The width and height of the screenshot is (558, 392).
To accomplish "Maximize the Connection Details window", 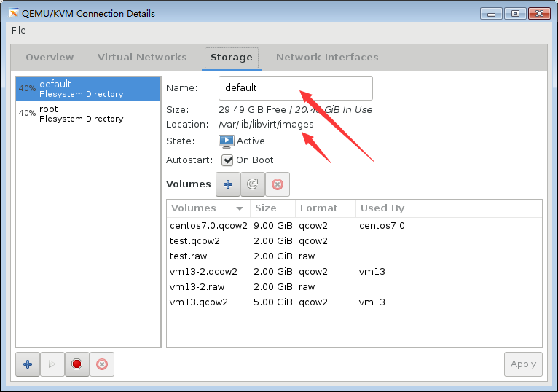I will (515, 14).
